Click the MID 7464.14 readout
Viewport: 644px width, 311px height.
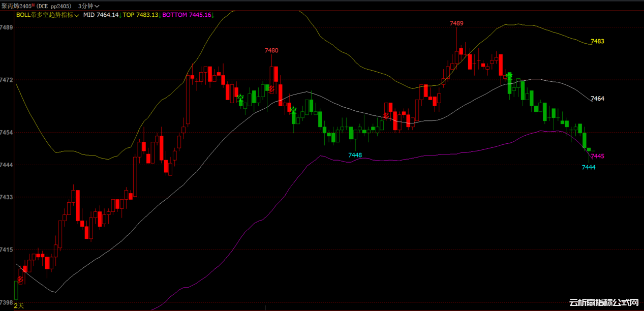pos(102,15)
